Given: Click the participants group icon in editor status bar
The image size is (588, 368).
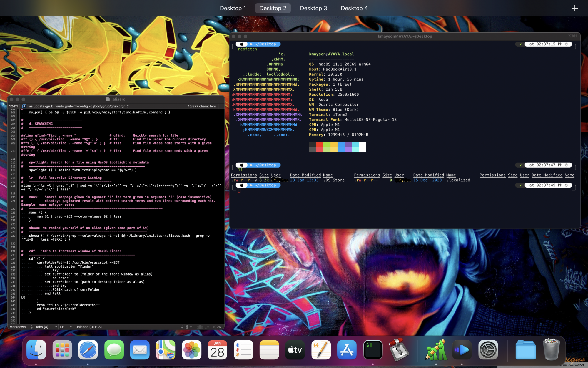Looking at the screenshot, I should (x=200, y=327).
